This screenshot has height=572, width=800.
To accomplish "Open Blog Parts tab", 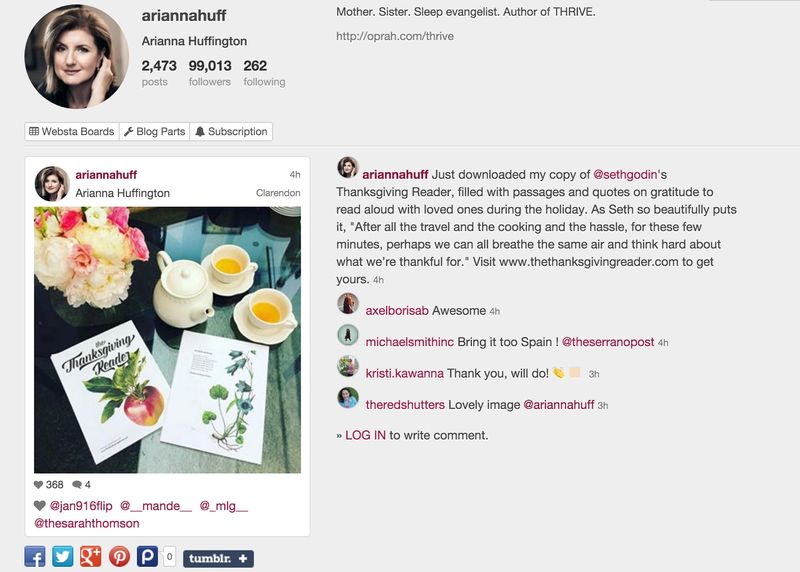I will 154,132.
